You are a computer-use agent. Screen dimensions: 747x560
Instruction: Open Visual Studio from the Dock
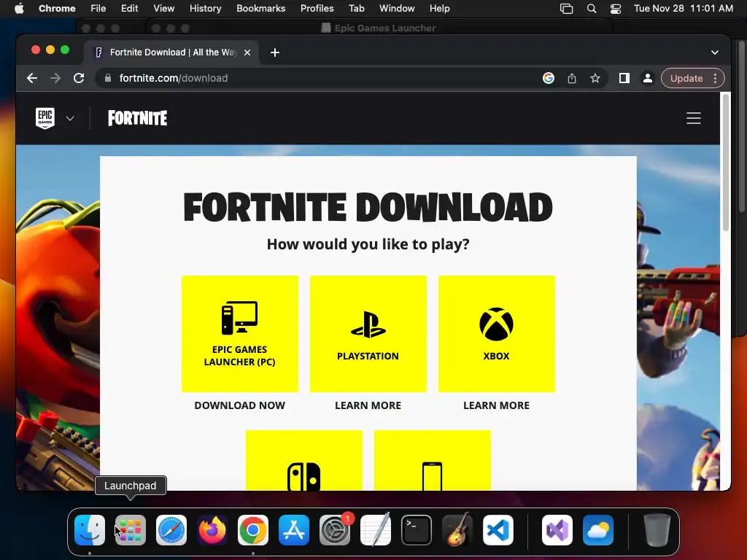point(557,530)
